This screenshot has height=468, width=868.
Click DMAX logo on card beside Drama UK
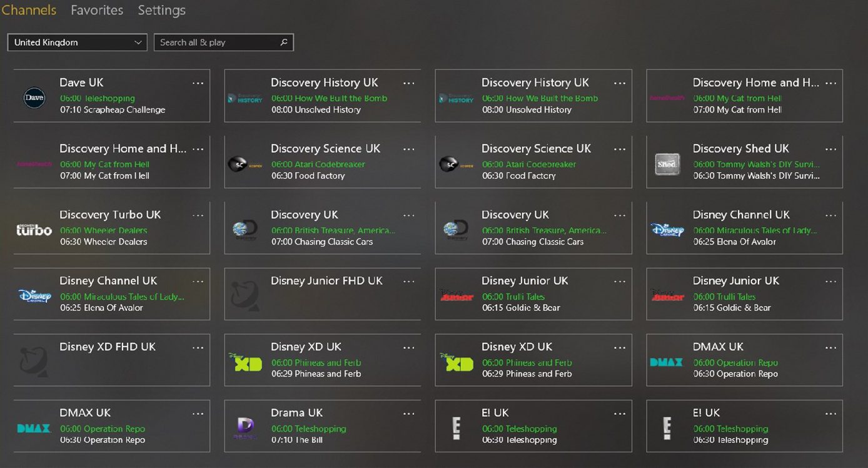pos(34,429)
